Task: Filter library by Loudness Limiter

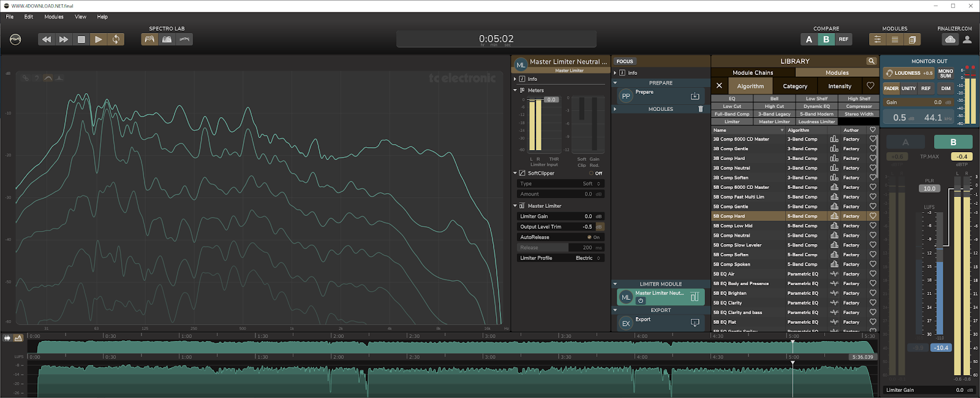Action: pos(816,121)
